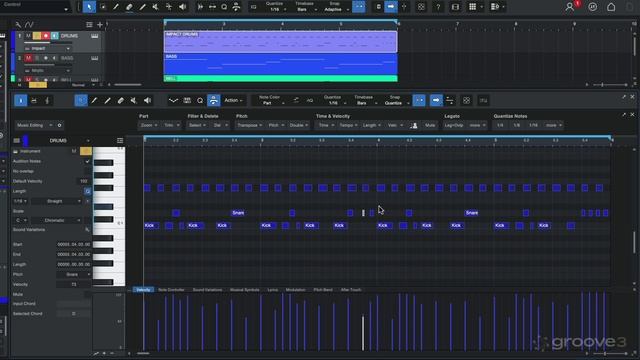Unmute the BASS track
640x360 pixels.
tap(28, 58)
